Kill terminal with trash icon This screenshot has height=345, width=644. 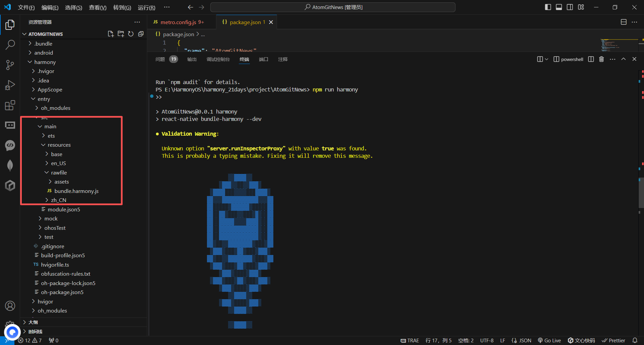tap(601, 59)
